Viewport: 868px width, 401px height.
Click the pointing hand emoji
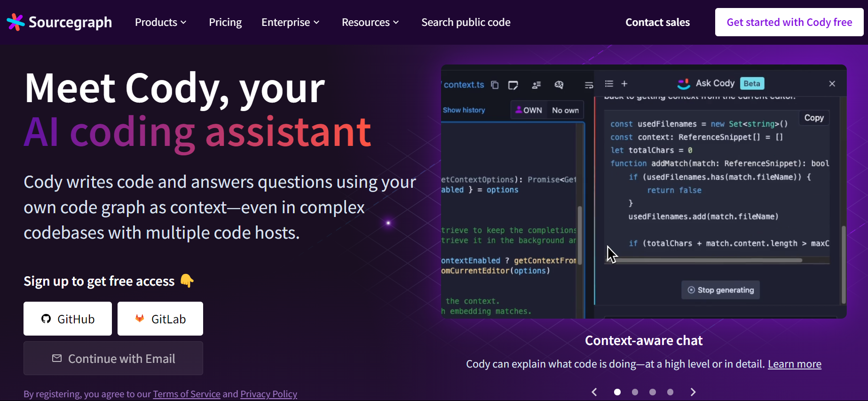pyautogui.click(x=187, y=281)
